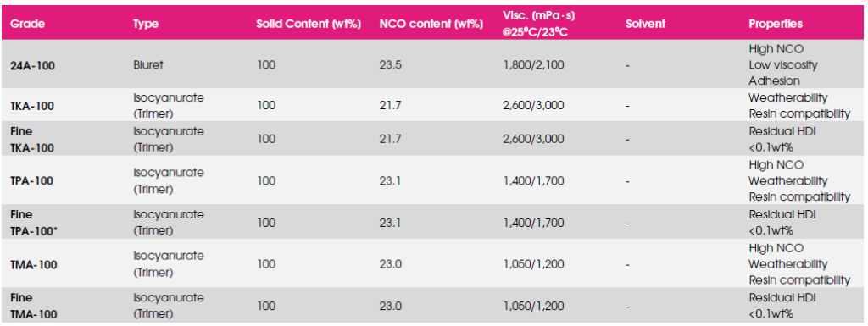Select the Fine TKA-100 row label

click(x=33, y=140)
